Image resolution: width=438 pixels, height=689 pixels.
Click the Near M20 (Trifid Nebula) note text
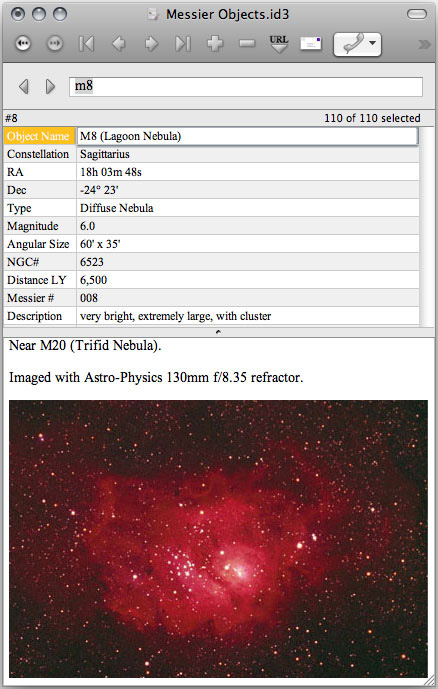pyautogui.click(x=85, y=346)
